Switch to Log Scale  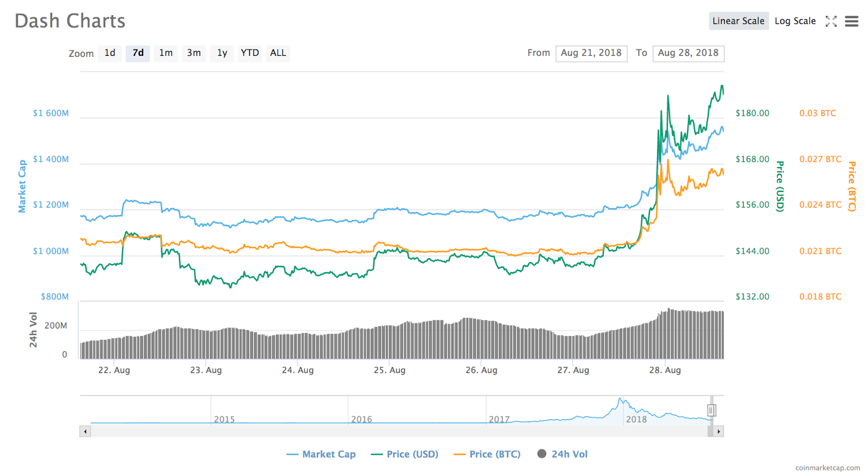click(795, 21)
